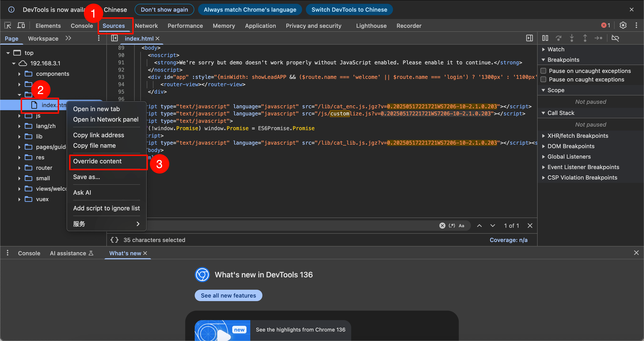Jump to previous search match
Screen dimensions: 644x341
point(479,226)
